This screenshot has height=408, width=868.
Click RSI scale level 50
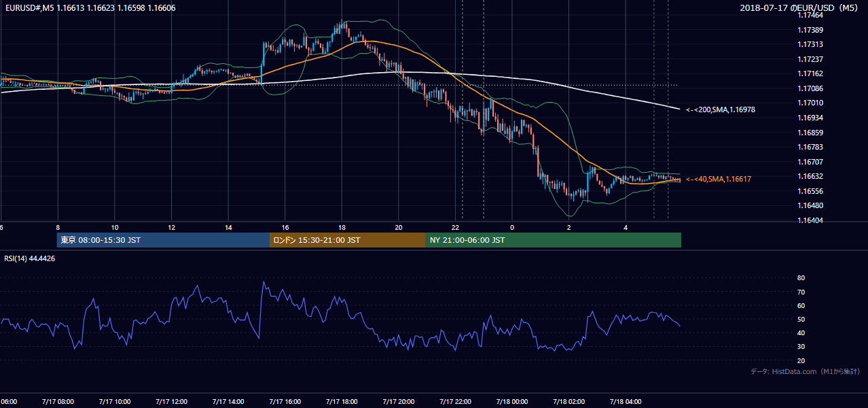[x=801, y=319]
